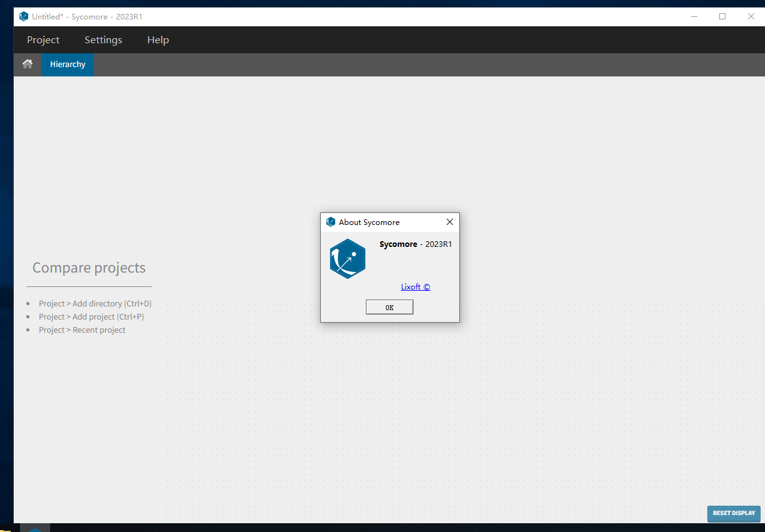Follow the Lixoft © link

pos(415,287)
